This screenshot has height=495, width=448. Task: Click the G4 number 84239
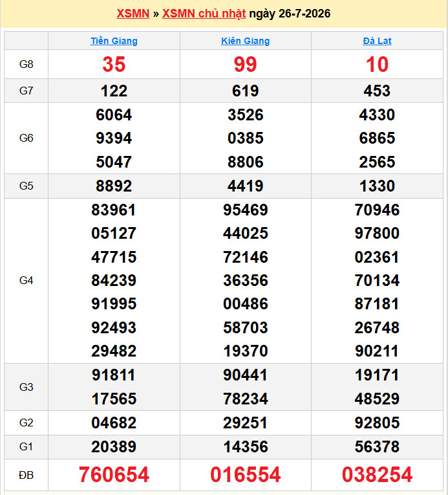[114, 280]
